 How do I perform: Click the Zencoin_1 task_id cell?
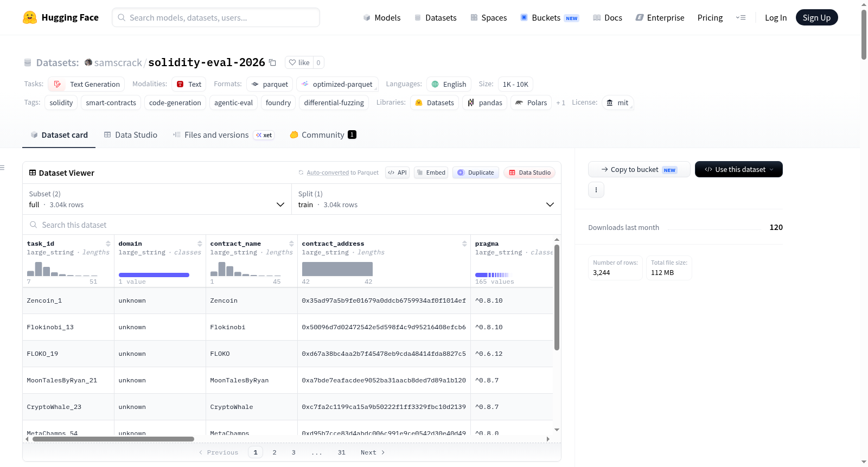68,300
